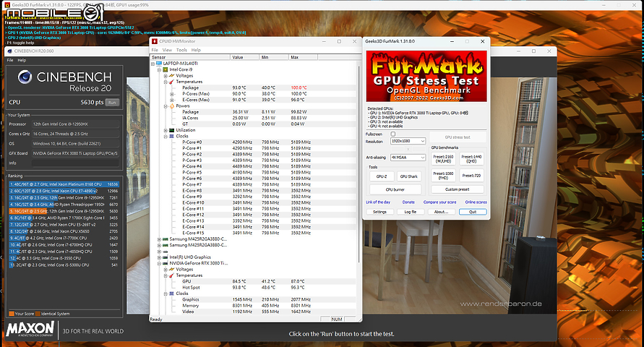Screen dimensions: 644x347
Task: Launch the Preset:1440 (QHD) benchmark
Action: pyautogui.click(x=471, y=159)
